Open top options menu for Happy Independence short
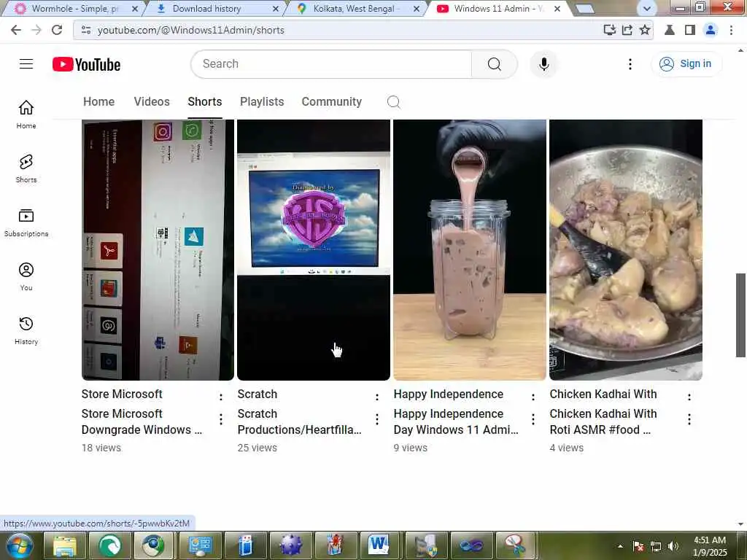Viewport: 747px width, 560px height. pos(533,397)
